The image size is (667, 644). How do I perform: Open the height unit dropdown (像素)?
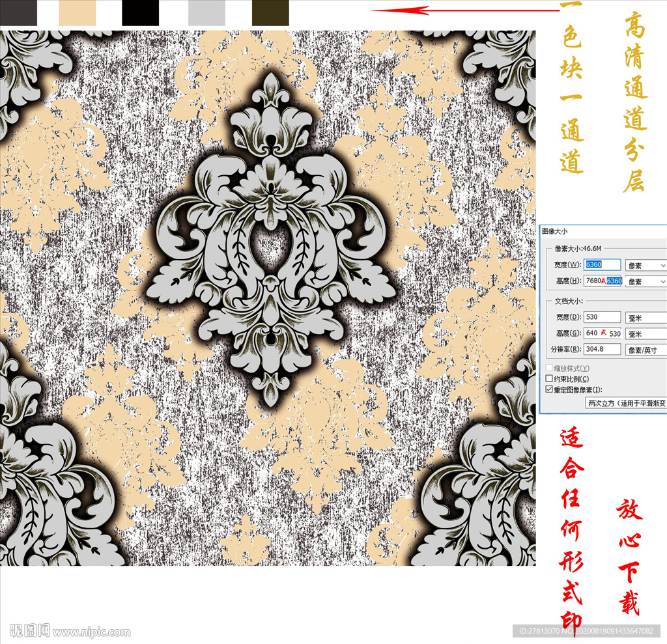(x=646, y=281)
